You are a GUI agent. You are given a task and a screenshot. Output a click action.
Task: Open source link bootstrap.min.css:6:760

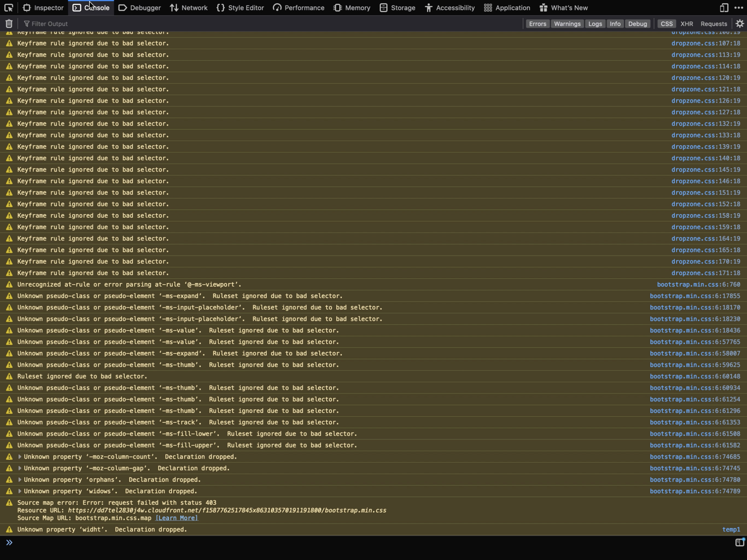tap(698, 284)
